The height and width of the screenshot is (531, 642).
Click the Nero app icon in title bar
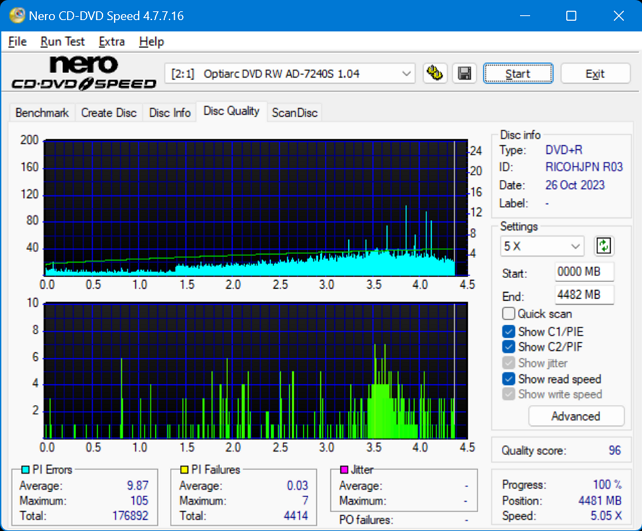17,16
